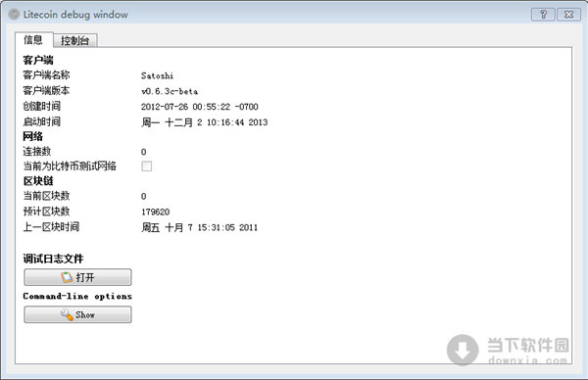This screenshot has width=588, height=380.
Task: Click the 上一区块时间 label
Action: click(x=51, y=226)
